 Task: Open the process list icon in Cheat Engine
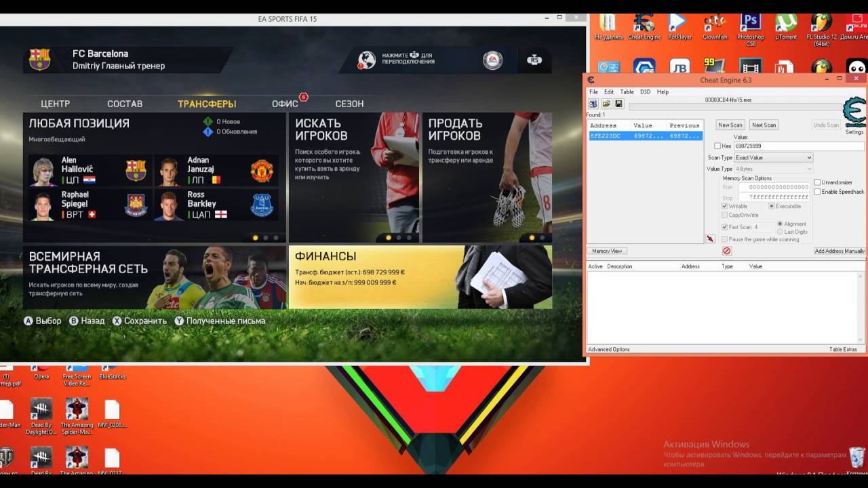pos(593,104)
